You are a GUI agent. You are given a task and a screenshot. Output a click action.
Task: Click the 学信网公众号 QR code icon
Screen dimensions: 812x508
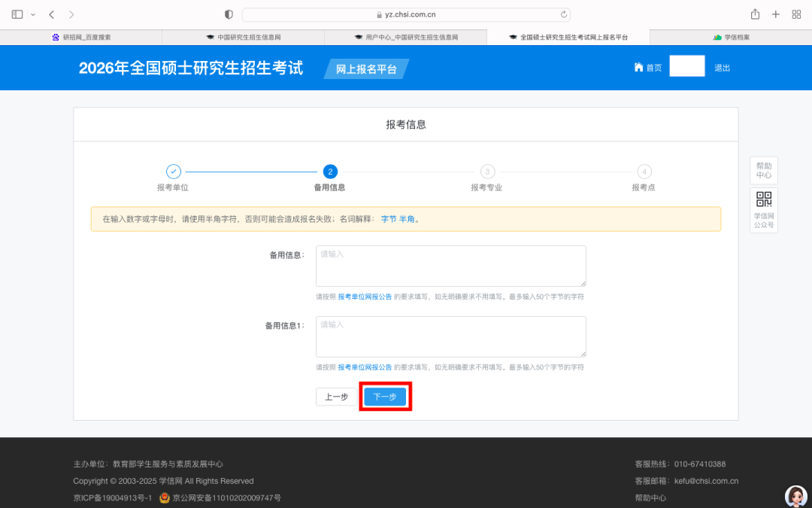point(764,199)
